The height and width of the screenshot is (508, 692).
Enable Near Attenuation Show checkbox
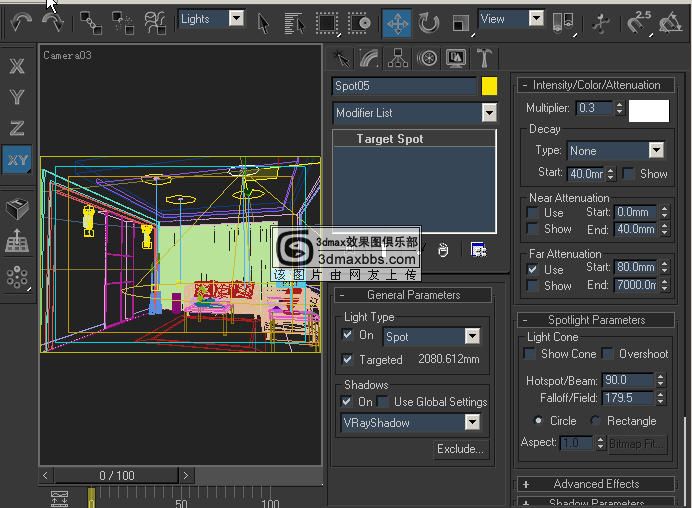[533, 229]
